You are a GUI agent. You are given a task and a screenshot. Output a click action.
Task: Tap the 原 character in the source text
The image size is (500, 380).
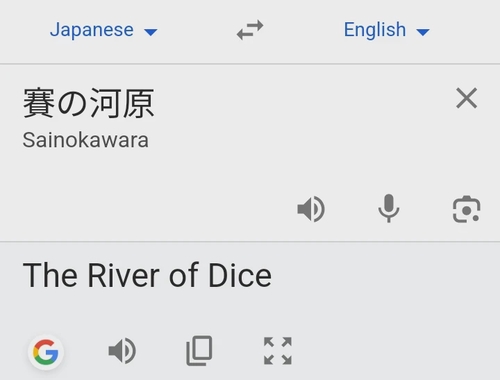tap(138, 103)
